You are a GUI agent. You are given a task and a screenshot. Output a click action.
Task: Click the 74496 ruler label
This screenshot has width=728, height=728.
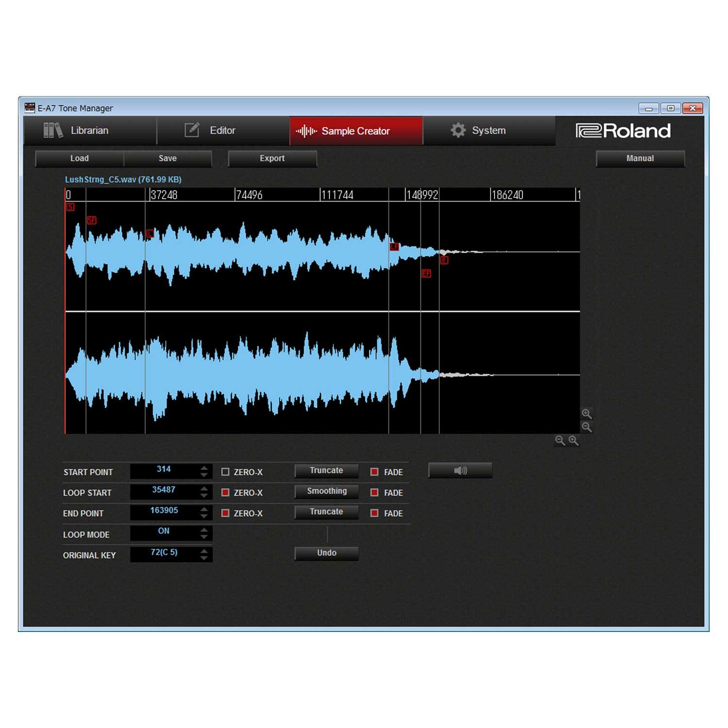[249, 195]
